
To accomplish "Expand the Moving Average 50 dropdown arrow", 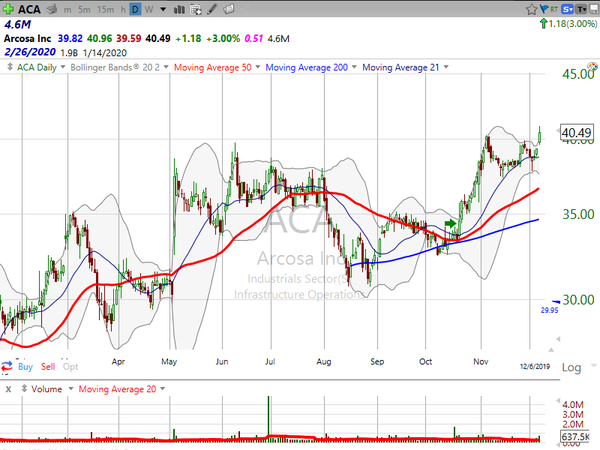I will (x=258, y=67).
